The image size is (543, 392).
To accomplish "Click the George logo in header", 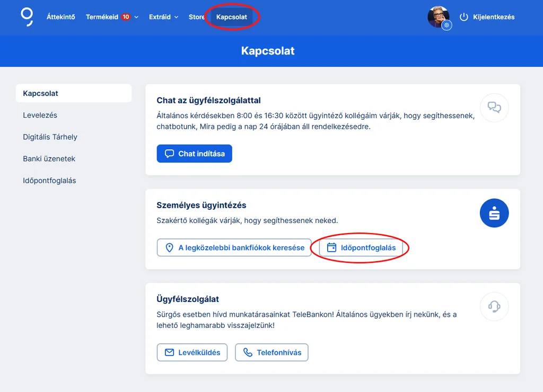I will pos(27,17).
